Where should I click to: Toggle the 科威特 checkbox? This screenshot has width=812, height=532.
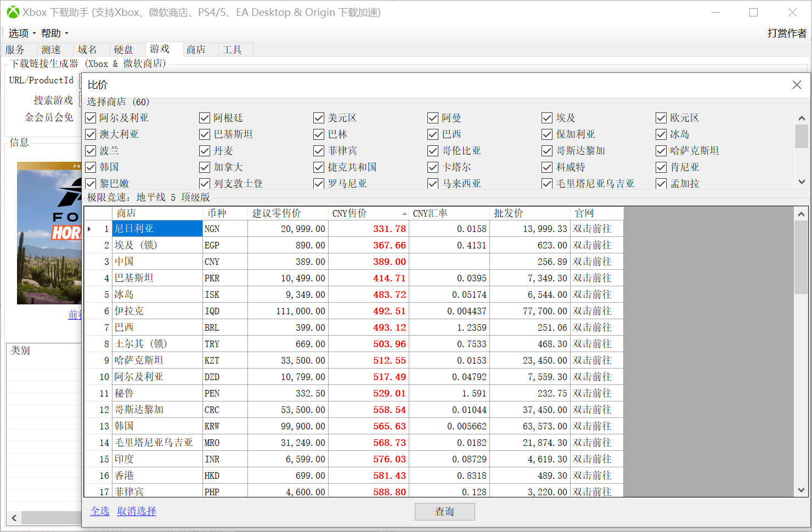click(547, 167)
